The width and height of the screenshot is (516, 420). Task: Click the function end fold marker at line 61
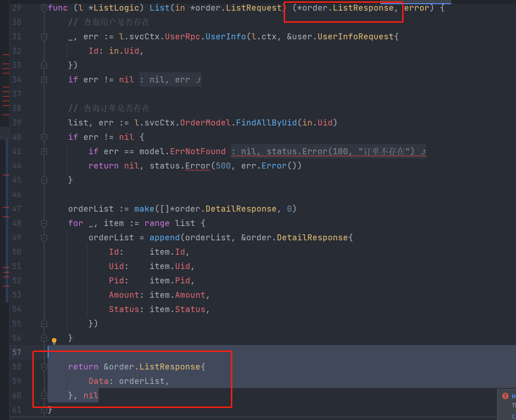pyautogui.click(x=44, y=410)
